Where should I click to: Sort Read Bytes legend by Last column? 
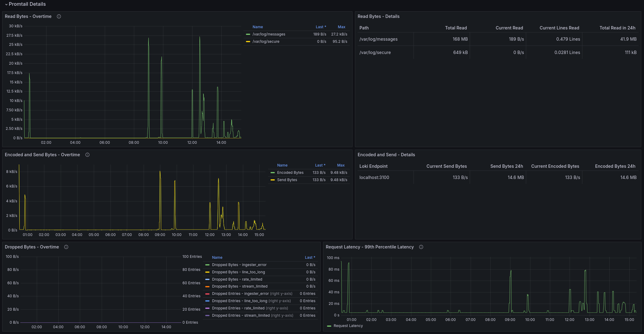[320, 27]
